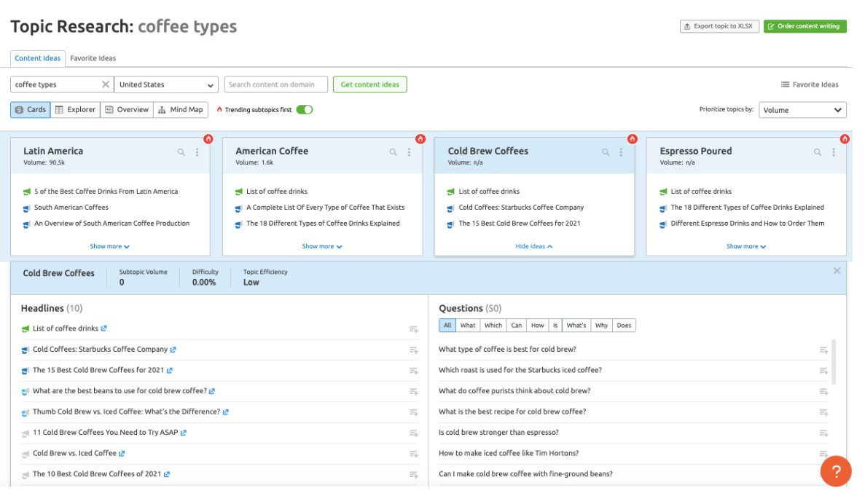Click the orange help question mark button
865x504 pixels.
(835, 470)
